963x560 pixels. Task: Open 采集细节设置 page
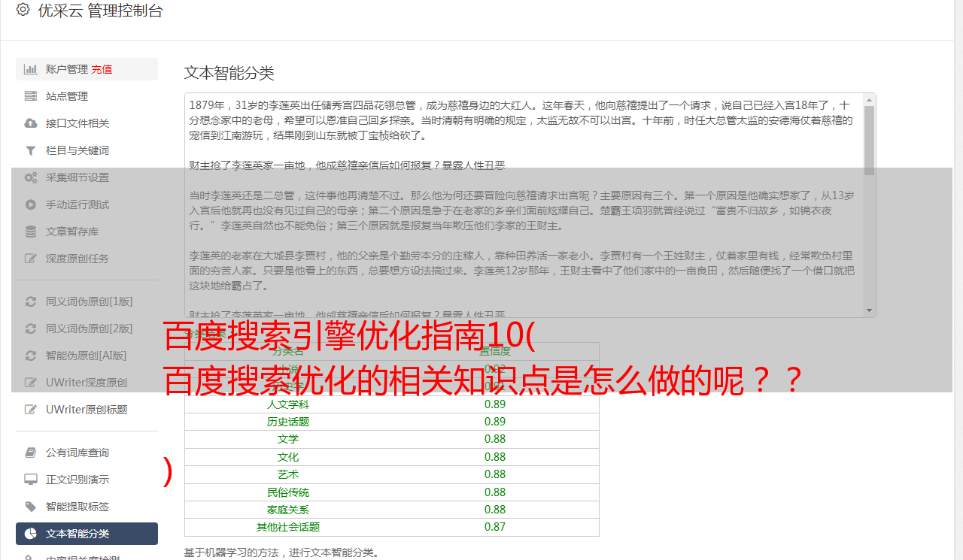click(87, 177)
